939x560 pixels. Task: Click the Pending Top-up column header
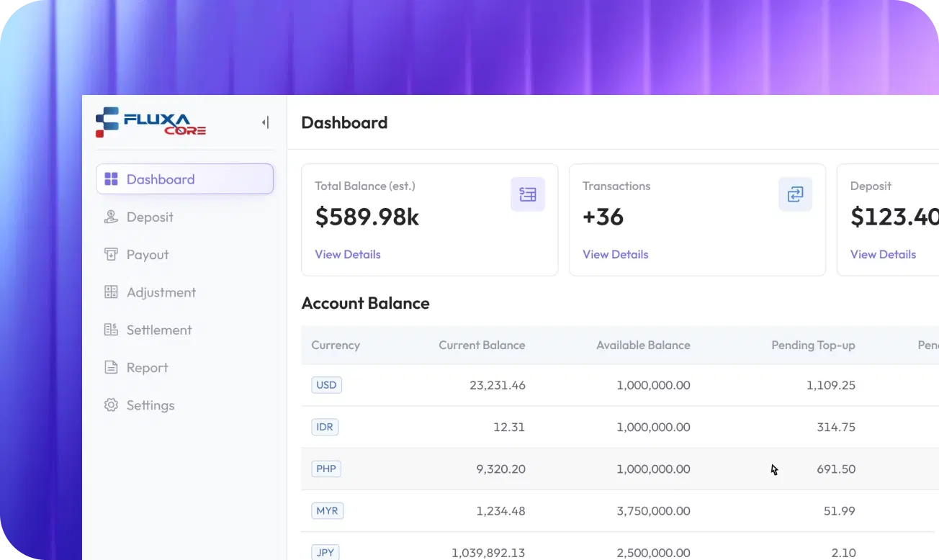[x=813, y=345]
